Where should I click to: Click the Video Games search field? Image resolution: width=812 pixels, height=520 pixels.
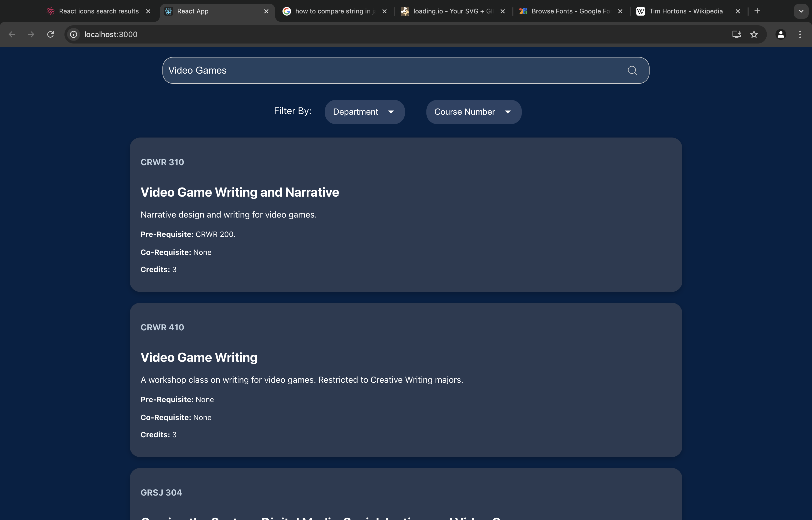(x=388, y=70)
